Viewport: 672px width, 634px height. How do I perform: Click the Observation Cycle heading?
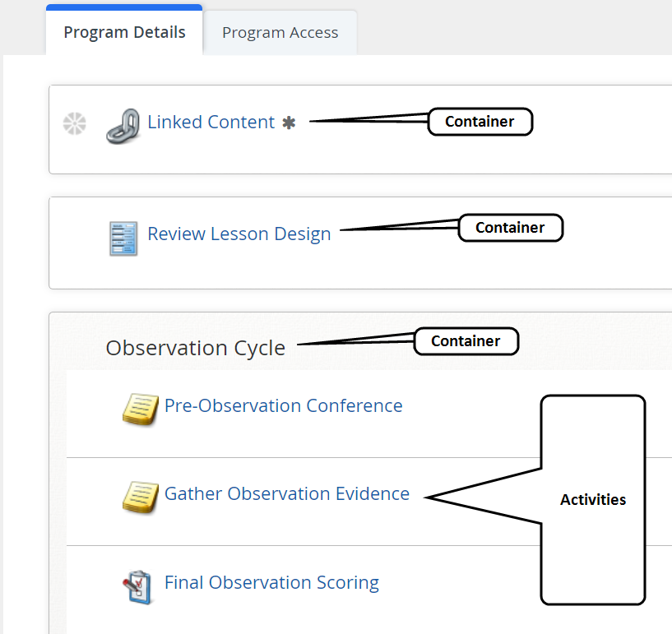[x=195, y=348]
